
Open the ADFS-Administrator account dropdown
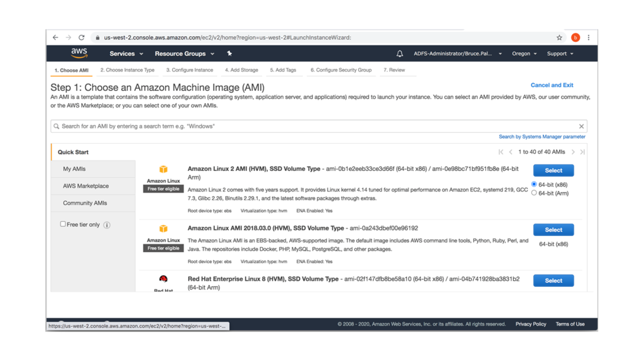[457, 54]
